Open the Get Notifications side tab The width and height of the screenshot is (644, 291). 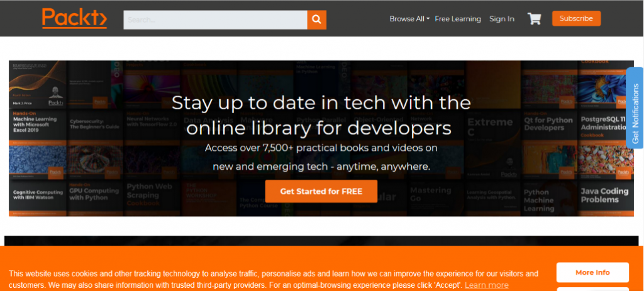[635, 108]
